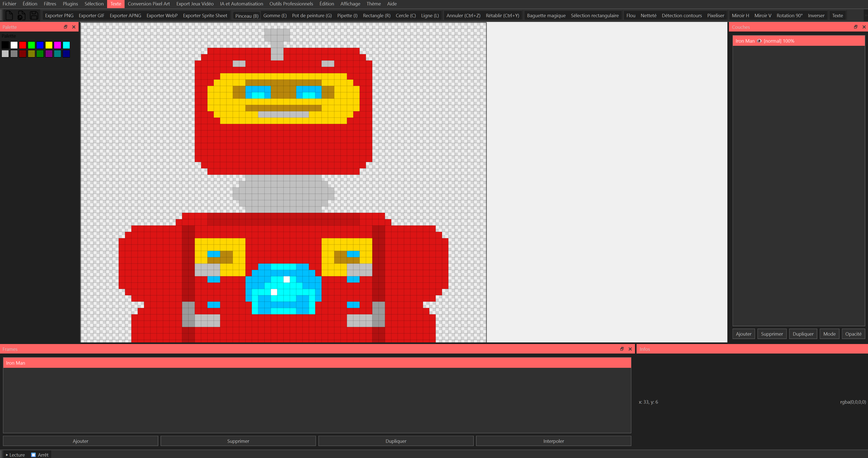Open the layer Mode options

[x=829, y=334]
